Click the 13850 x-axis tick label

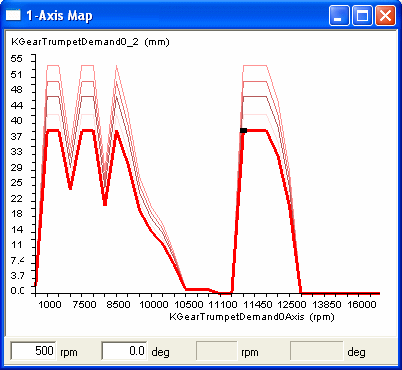(327, 304)
